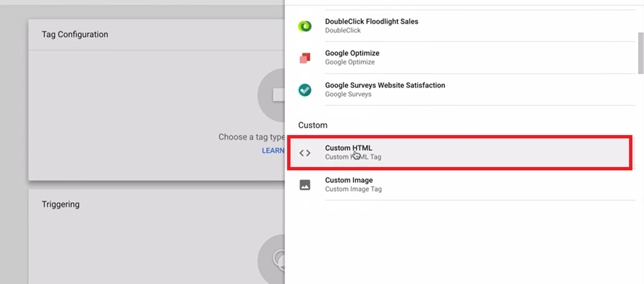This screenshot has width=644, height=284.
Task: Click 'Choose a tag type' prompt text
Action: click(251, 137)
